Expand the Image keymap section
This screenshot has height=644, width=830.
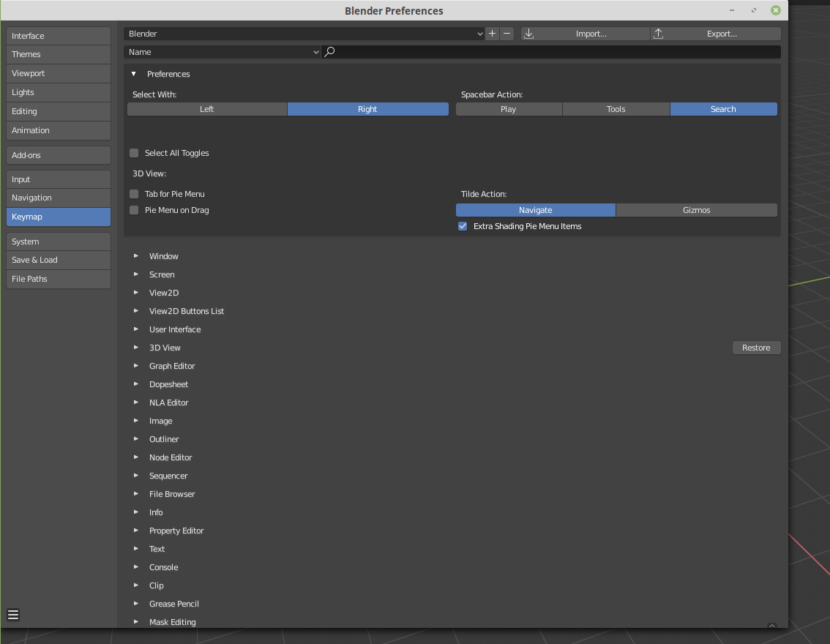(x=136, y=421)
